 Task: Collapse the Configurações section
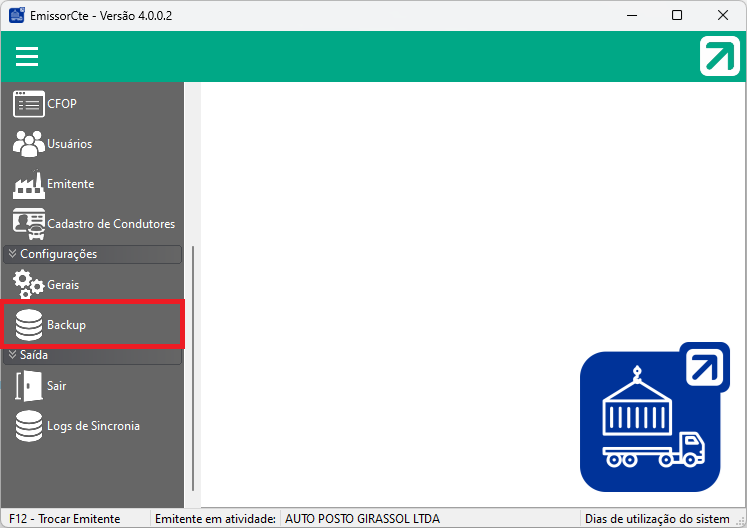(92, 254)
